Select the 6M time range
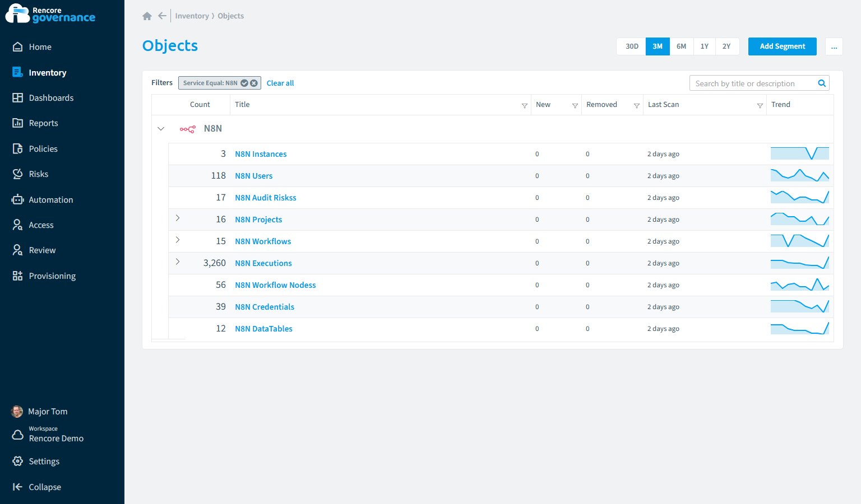 click(682, 46)
